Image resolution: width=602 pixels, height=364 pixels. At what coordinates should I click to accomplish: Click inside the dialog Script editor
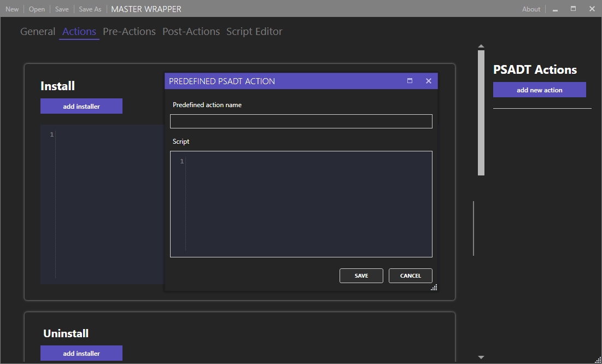pyautogui.click(x=301, y=204)
